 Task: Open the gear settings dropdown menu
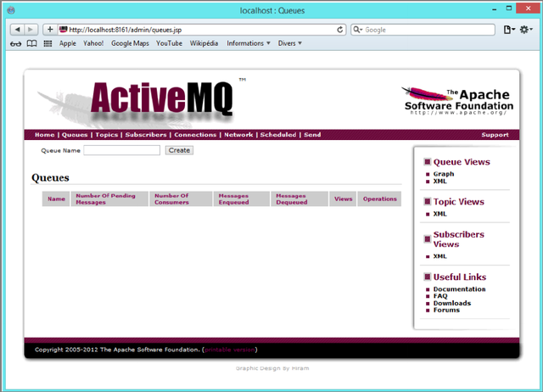(x=528, y=29)
